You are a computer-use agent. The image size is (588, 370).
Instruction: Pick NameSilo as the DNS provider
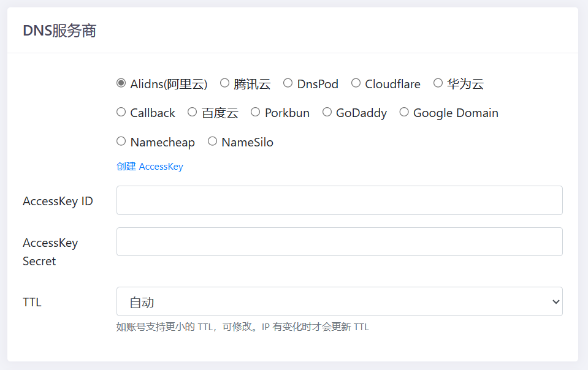[213, 142]
